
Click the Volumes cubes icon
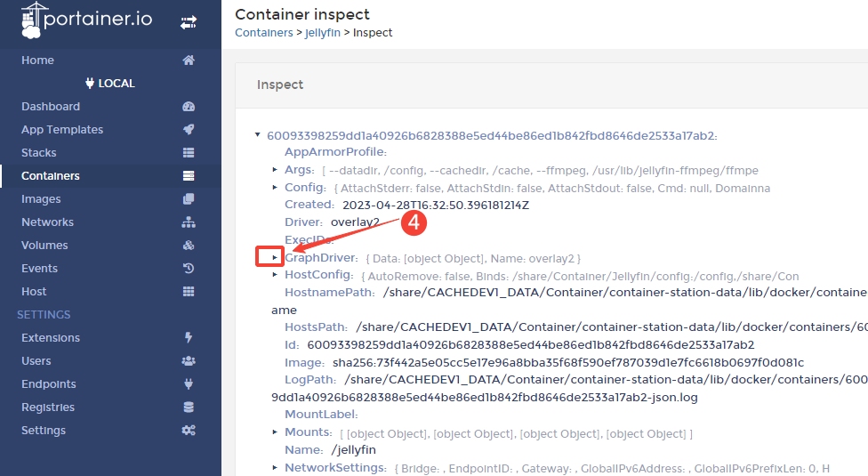189,246
